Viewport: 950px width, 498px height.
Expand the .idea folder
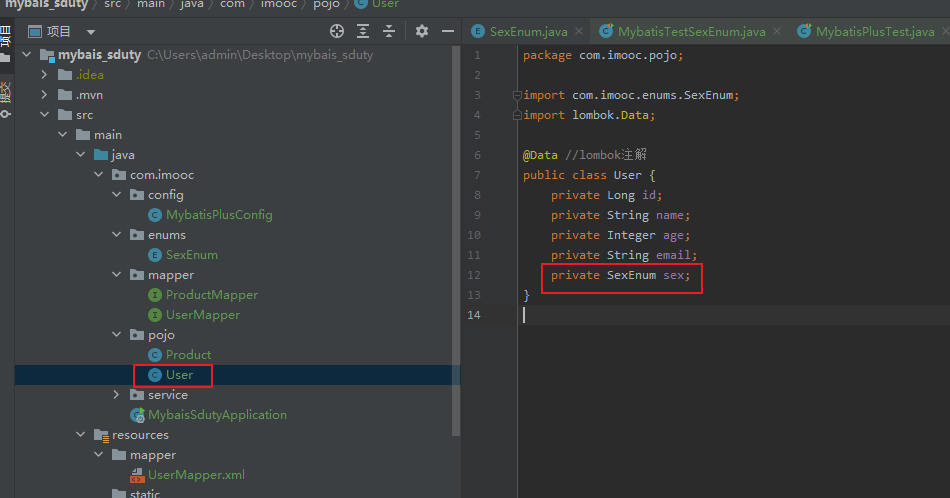(44, 75)
